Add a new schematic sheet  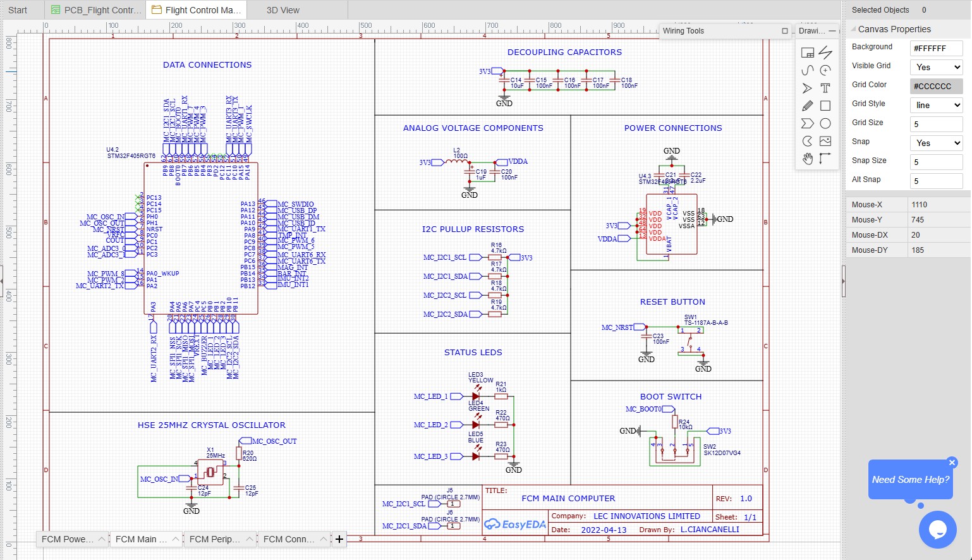pos(339,539)
